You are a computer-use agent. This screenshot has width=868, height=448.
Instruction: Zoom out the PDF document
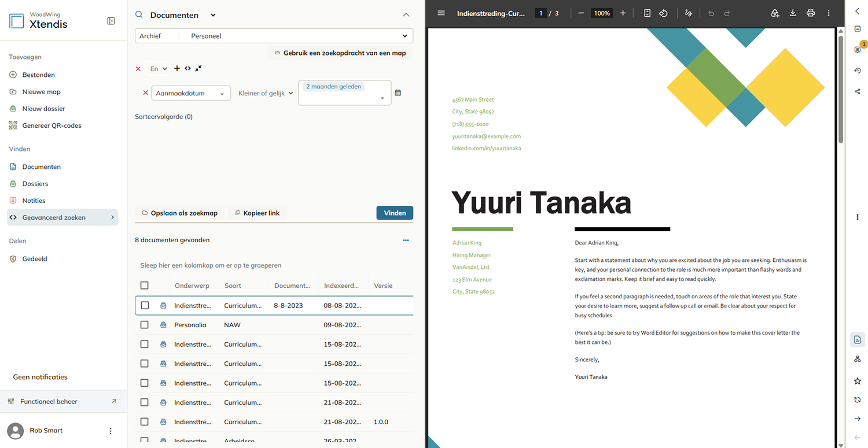coord(581,13)
